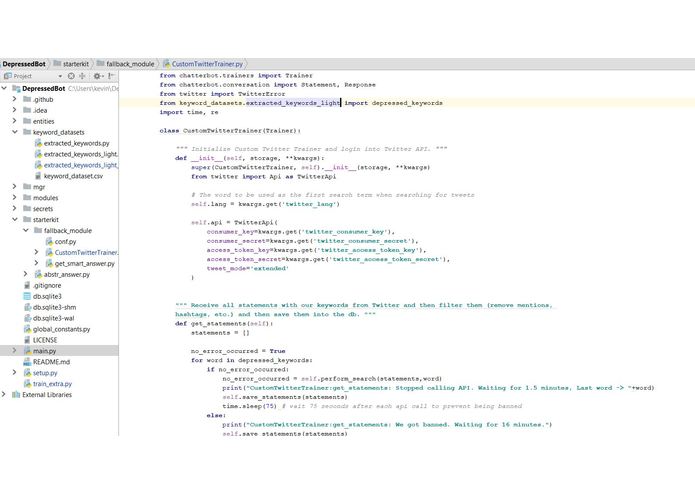Screen dimensions: 695x494
Task: Click the .idea folder icon
Action: point(27,110)
